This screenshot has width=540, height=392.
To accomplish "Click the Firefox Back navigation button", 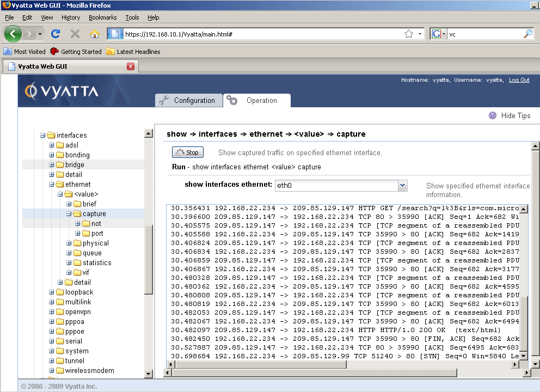I will (13, 34).
